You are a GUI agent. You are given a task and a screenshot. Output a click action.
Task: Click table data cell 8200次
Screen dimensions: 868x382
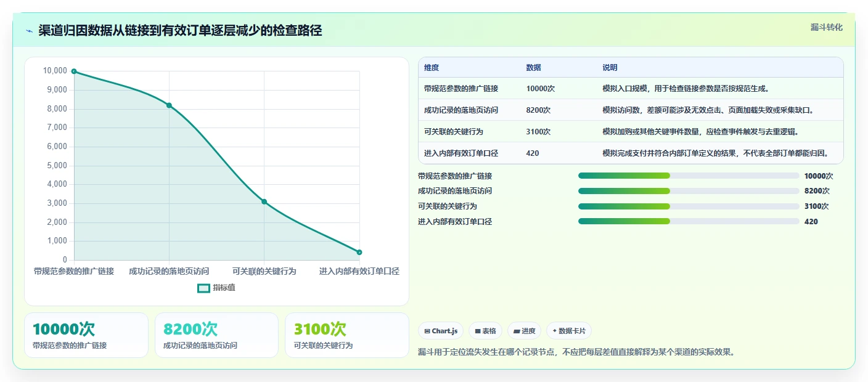click(x=538, y=110)
